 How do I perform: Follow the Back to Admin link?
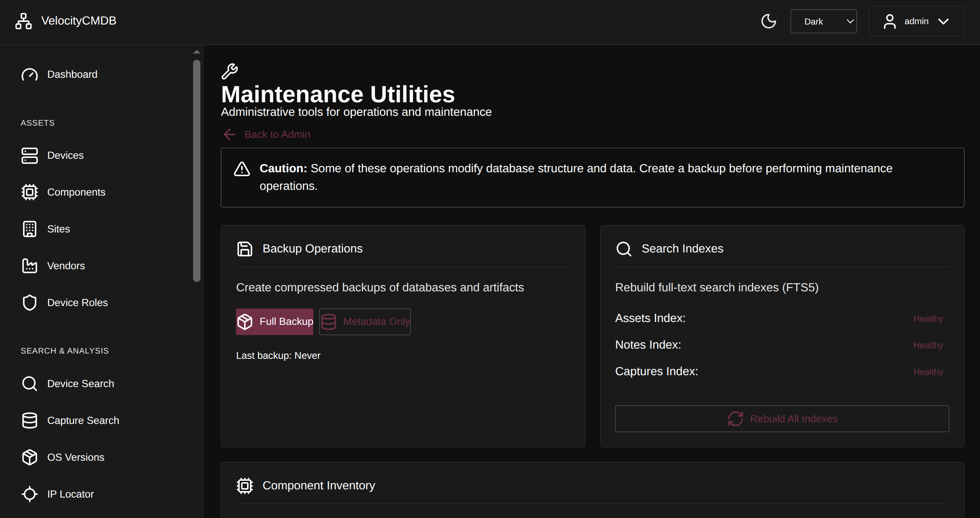tap(277, 135)
